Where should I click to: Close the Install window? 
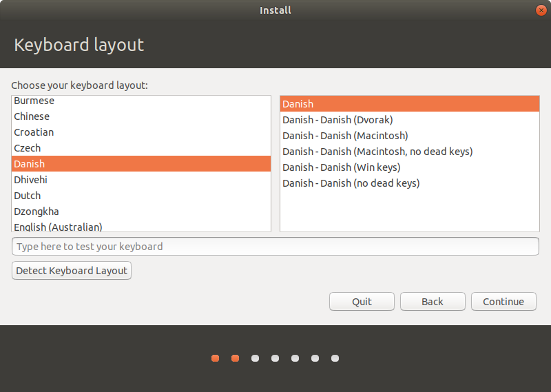pyautogui.click(x=541, y=10)
